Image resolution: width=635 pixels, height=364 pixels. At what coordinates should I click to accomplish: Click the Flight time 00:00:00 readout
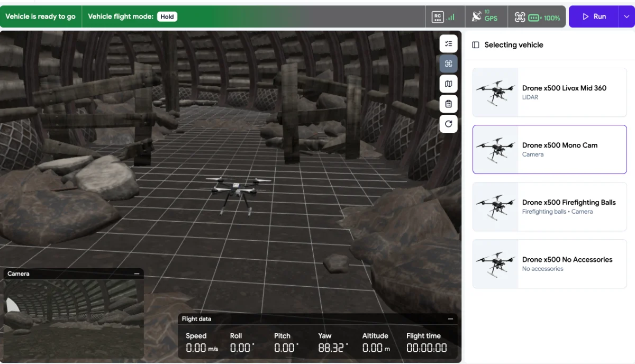click(427, 348)
